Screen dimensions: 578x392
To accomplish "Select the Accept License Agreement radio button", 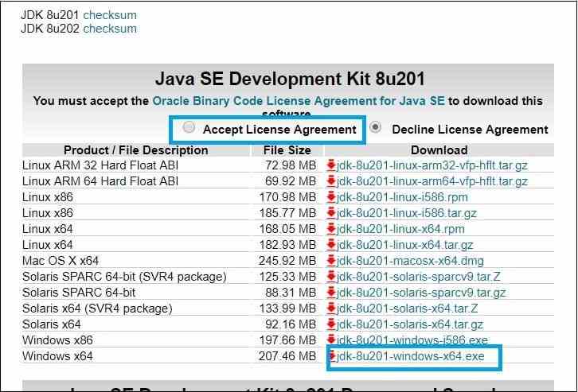I will [189, 128].
